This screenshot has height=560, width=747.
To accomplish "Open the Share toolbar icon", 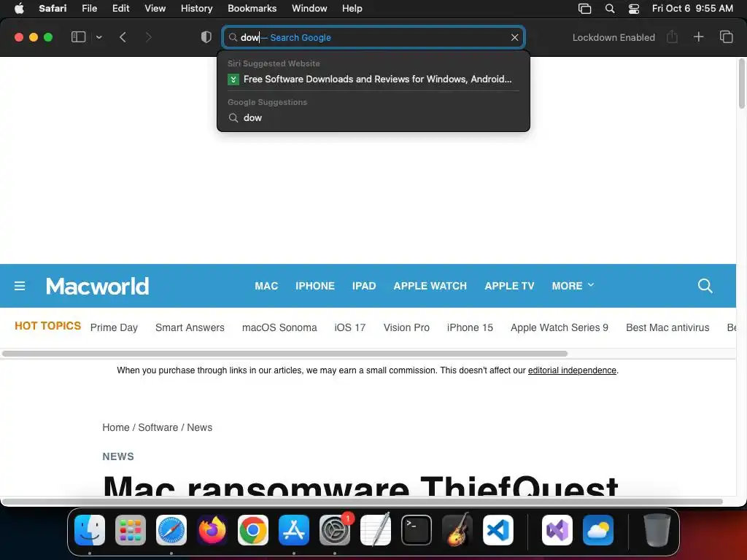I will [x=672, y=36].
